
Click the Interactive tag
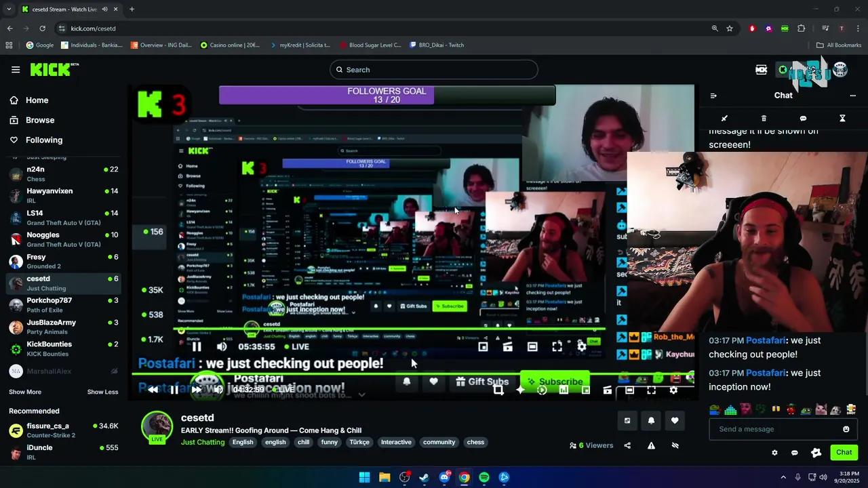[x=396, y=442]
